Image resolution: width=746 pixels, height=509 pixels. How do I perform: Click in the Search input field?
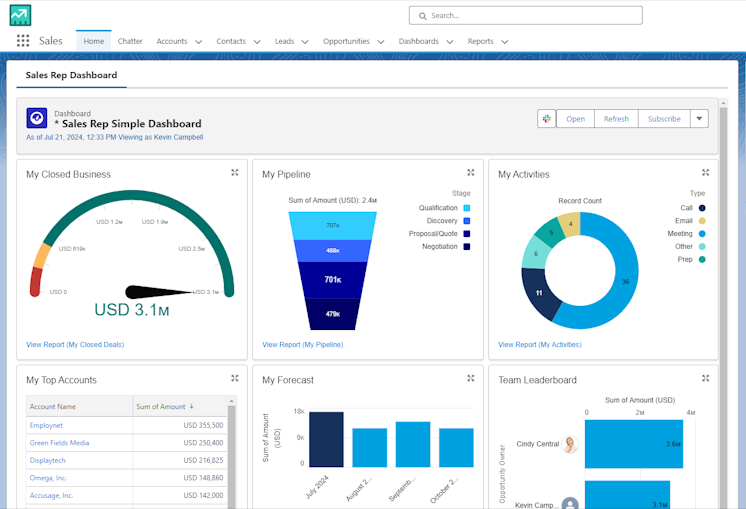click(x=526, y=16)
